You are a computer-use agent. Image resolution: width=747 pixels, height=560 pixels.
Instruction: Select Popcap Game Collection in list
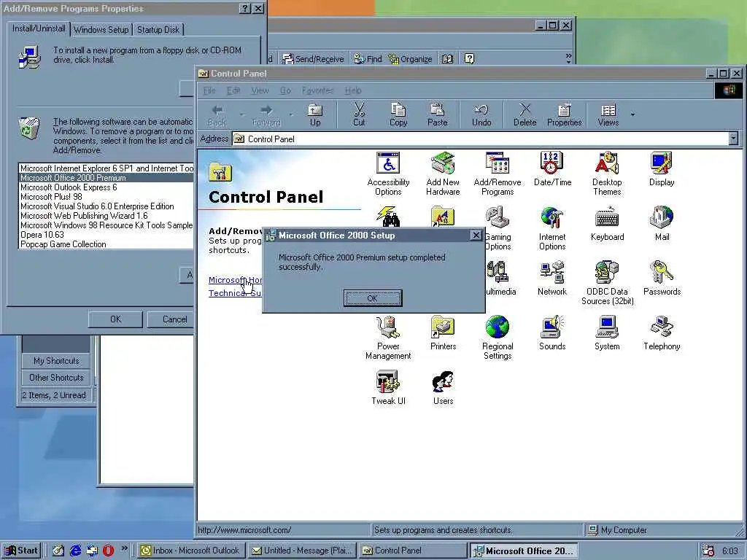point(107,244)
